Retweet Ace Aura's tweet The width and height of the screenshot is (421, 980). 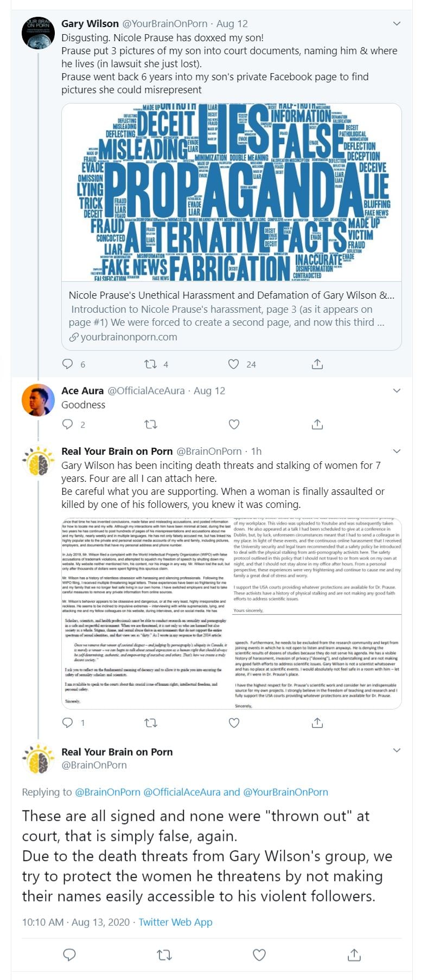point(150,424)
